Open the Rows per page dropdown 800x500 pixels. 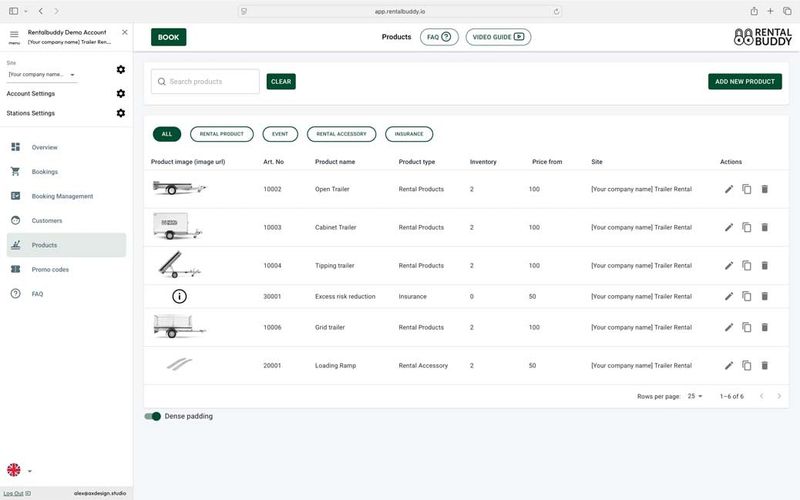click(695, 396)
